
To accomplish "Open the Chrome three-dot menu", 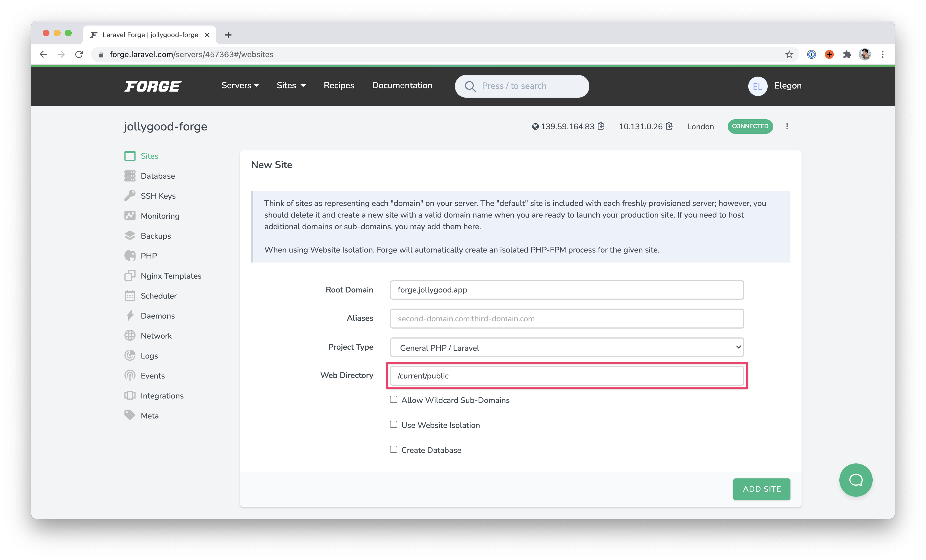I will point(882,54).
